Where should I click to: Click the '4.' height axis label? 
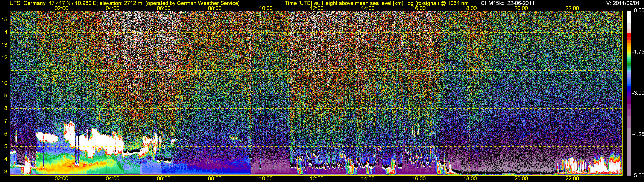click(6, 159)
